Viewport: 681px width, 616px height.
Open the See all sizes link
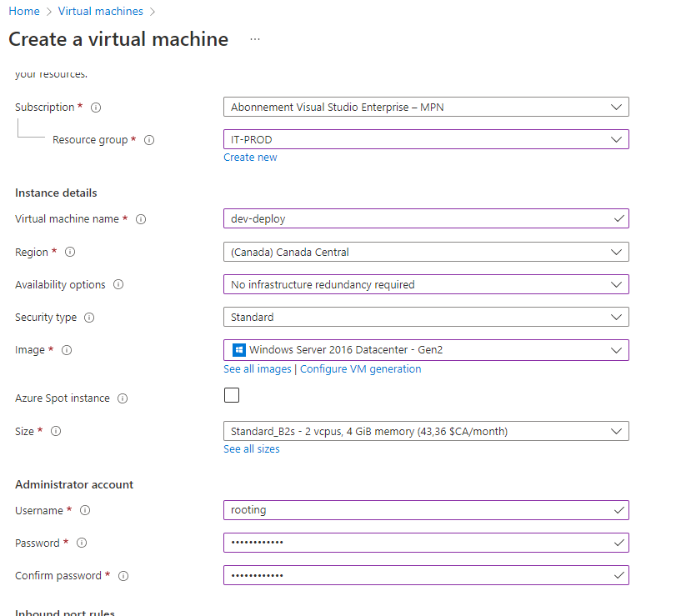tap(252, 449)
